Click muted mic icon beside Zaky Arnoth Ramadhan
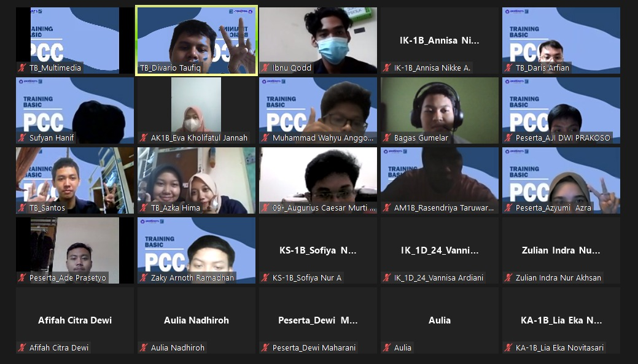 (144, 278)
